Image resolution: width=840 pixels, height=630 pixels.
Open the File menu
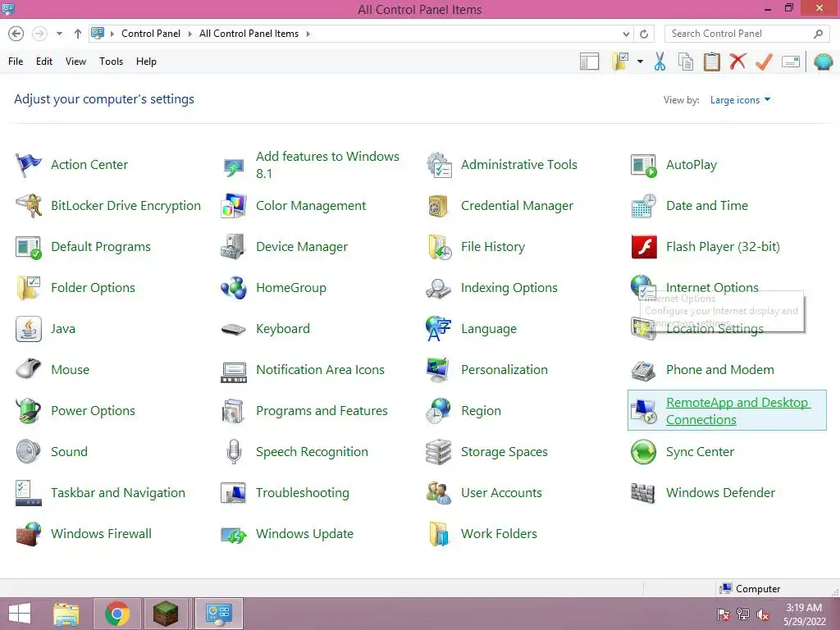(x=16, y=62)
